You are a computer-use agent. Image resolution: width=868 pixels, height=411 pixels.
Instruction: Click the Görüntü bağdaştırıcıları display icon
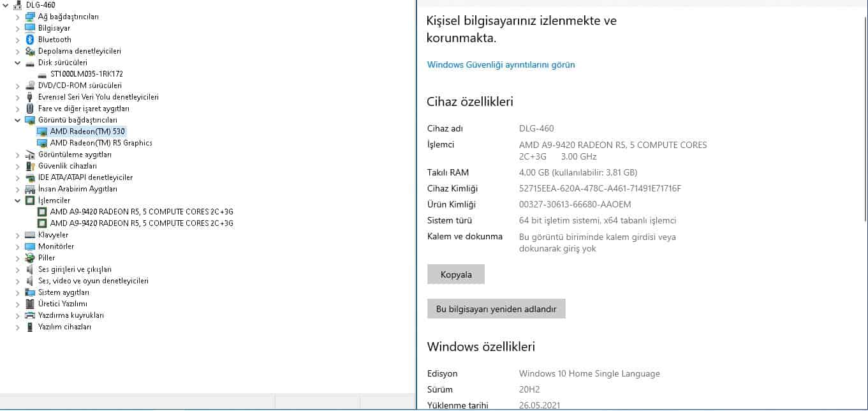click(x=29, y=120)
